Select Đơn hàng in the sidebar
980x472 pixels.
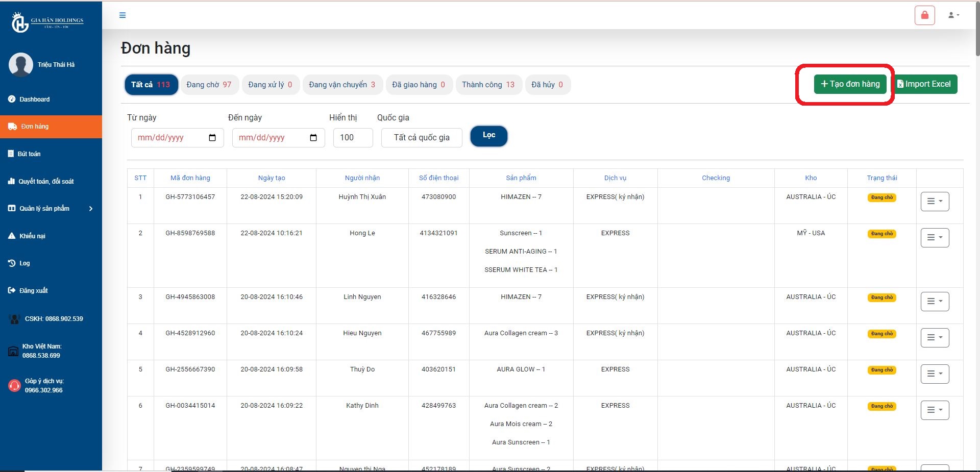tap(51, 127)
